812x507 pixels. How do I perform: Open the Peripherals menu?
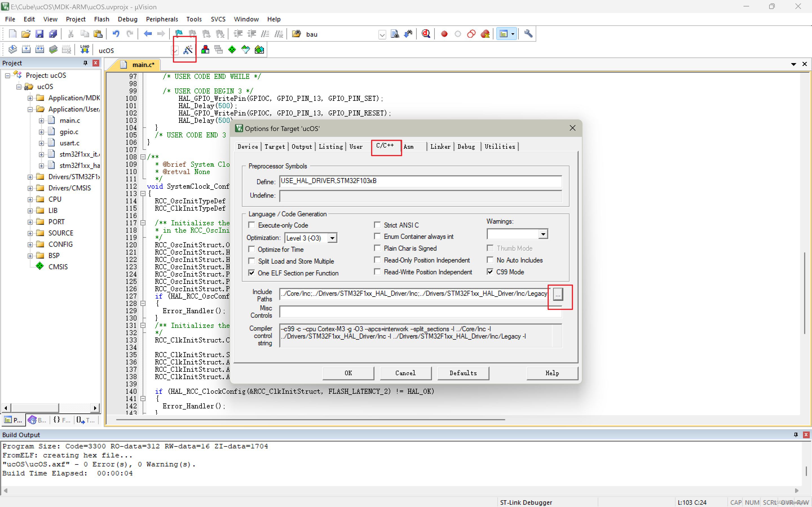tap(162, 19)
